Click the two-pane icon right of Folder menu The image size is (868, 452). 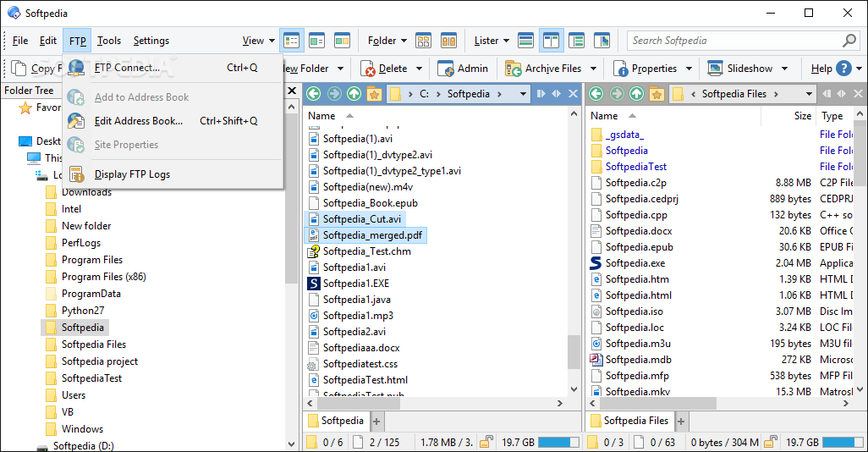coord(449,41)
